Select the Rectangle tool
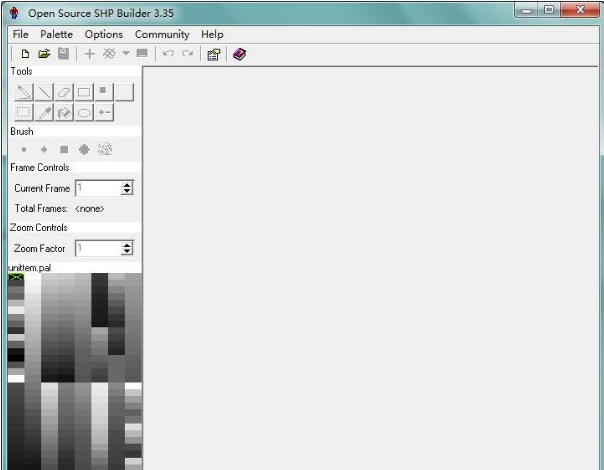Viewport: 604px width, 470px height. (x=84, y=92)
